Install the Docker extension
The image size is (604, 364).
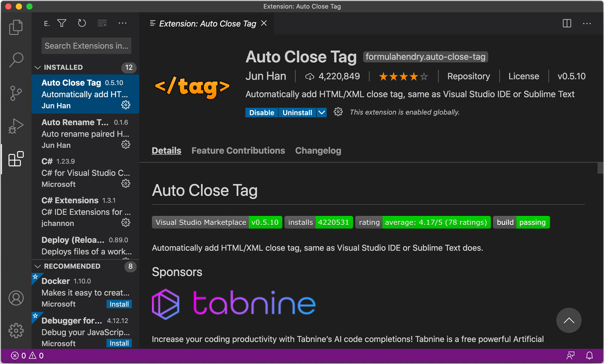(x=119, y=304)
